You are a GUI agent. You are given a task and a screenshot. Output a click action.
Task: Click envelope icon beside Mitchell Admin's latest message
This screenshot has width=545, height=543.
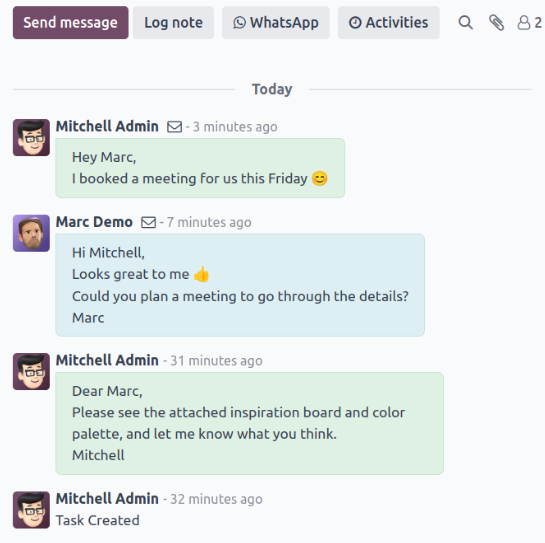coord(174,127)
